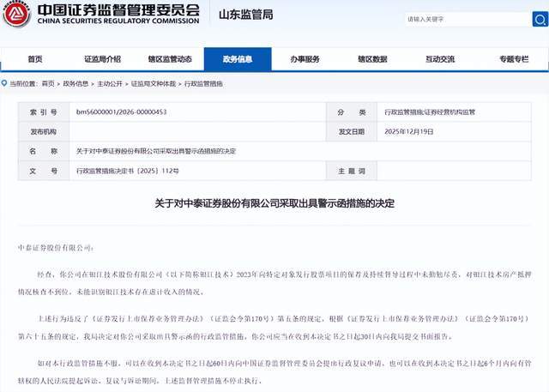Open the 辖区数据 navigation tab
Screen dimensions: 549x392
(372, 59)
